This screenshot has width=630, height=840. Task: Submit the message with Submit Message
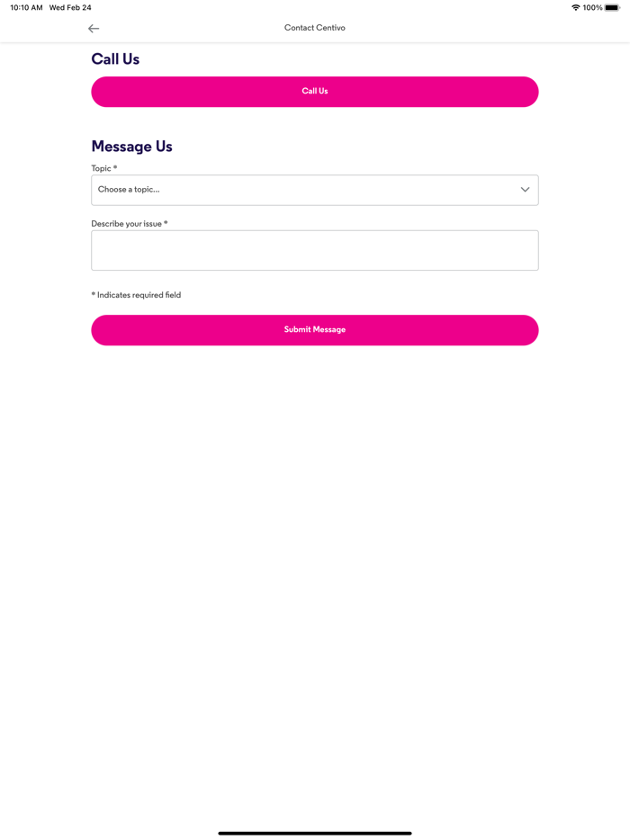pyautogui.click(x=315, y=330)
